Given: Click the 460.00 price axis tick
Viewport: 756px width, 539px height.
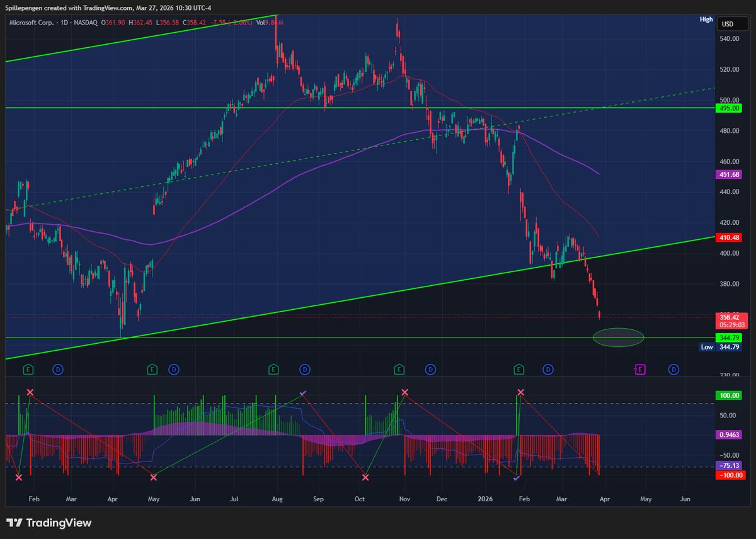Looking at the screenshot, I should coord(730,162).
